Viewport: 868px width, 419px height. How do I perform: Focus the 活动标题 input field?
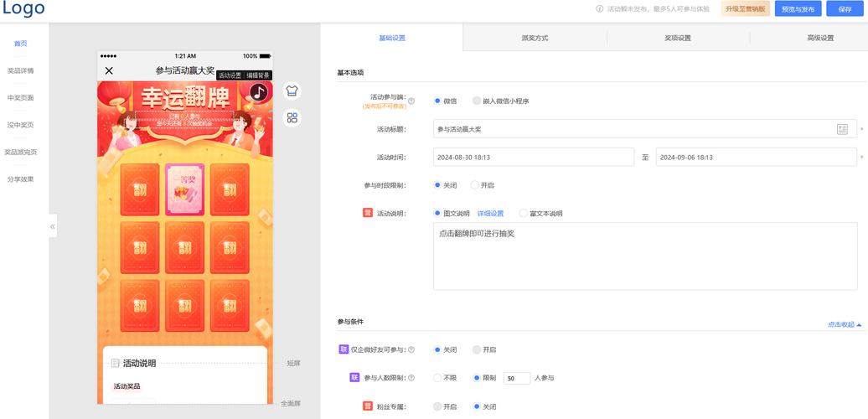645,129
